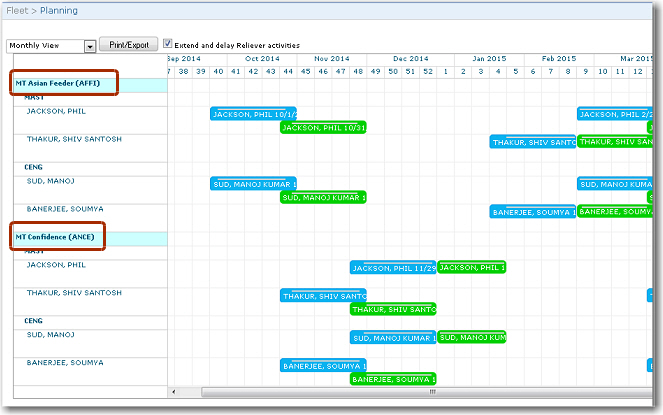Open the Monthly View dropdown

(x=90, y=46)
